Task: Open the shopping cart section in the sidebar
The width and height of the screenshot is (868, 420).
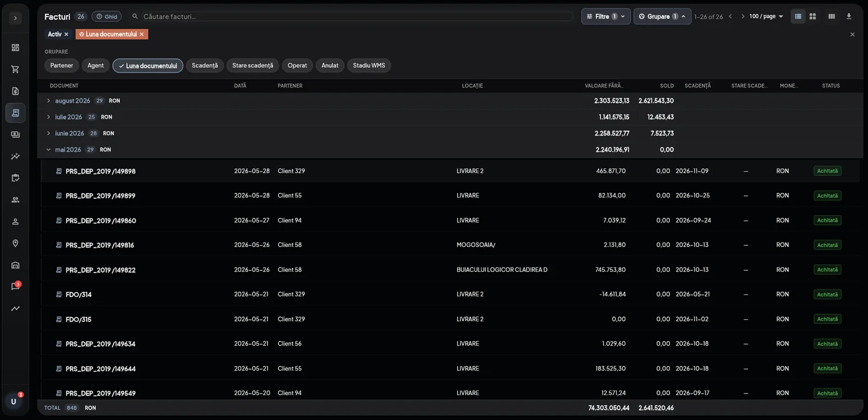Action: click(16, 69)
